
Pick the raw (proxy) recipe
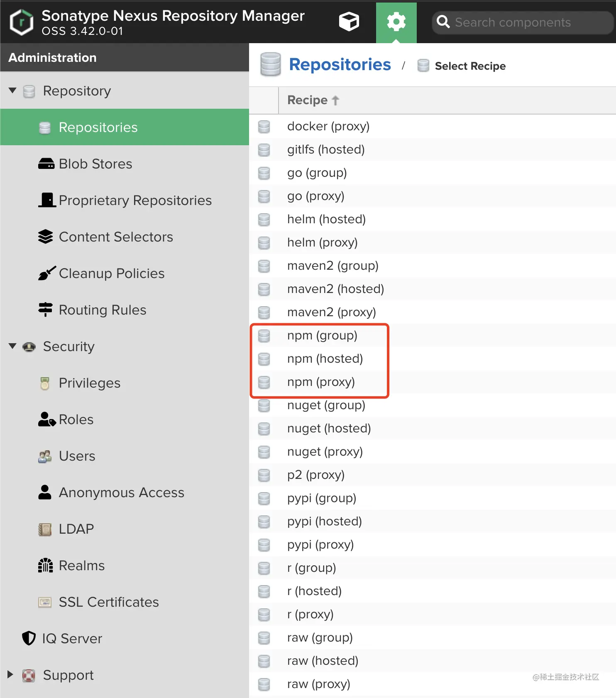pyautogui.click(x=318, y=684)
